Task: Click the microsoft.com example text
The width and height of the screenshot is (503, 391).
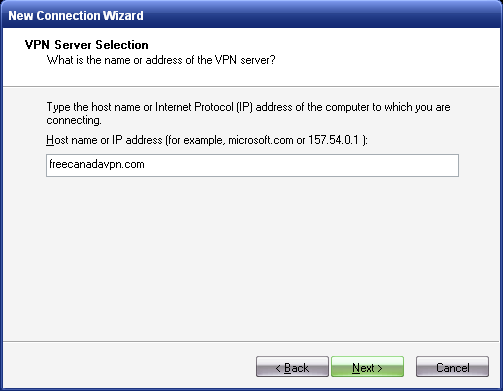Action: pos(261,140)
